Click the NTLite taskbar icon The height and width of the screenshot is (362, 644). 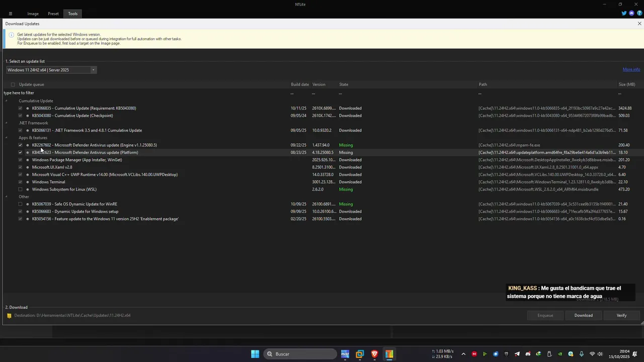pos(389,354)
